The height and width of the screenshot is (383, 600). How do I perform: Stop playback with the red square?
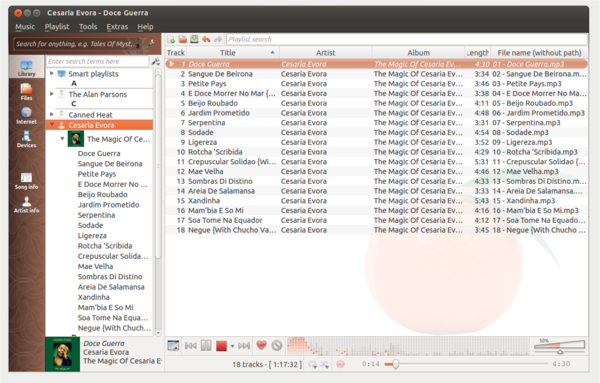(221, 346)
